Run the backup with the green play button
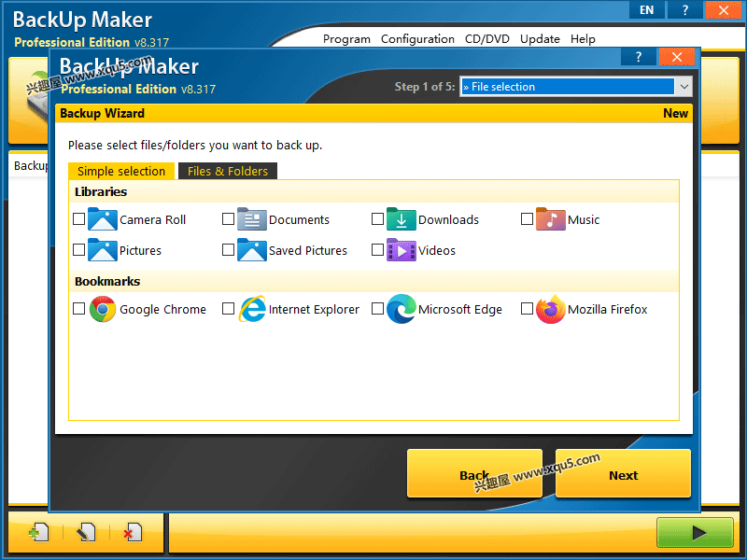This screenshot has width=747, height=560. coord(695,532)
